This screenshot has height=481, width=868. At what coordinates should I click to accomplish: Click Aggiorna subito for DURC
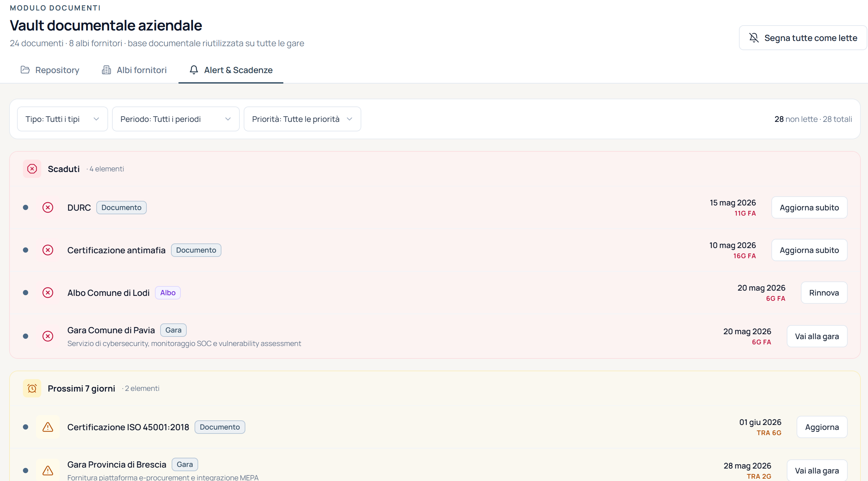click(809, 207)
